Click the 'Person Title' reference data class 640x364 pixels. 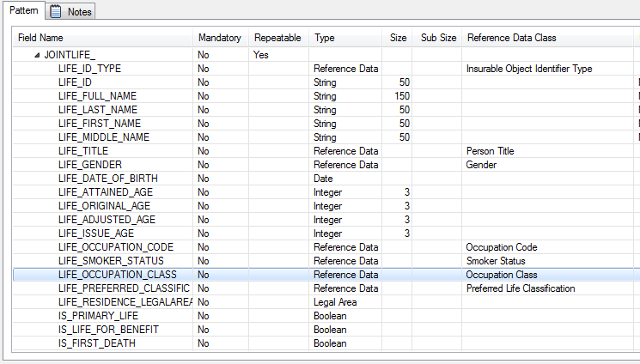pos(490,151)
